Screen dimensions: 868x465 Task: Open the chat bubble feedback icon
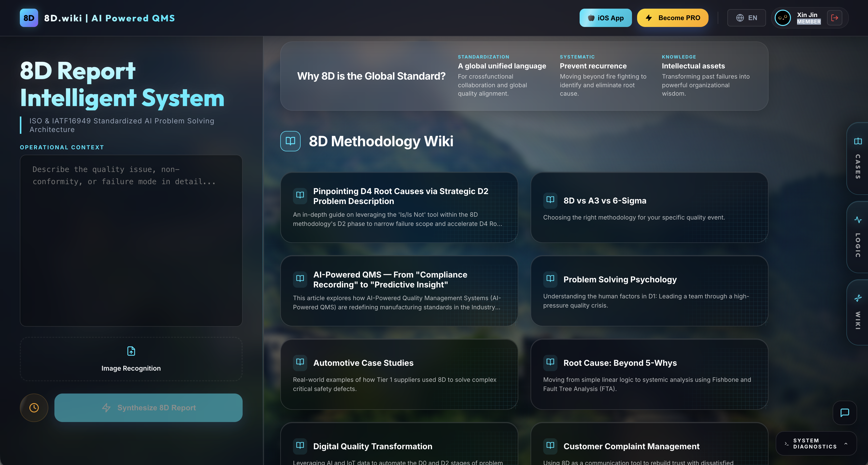(x=845, y=413)
